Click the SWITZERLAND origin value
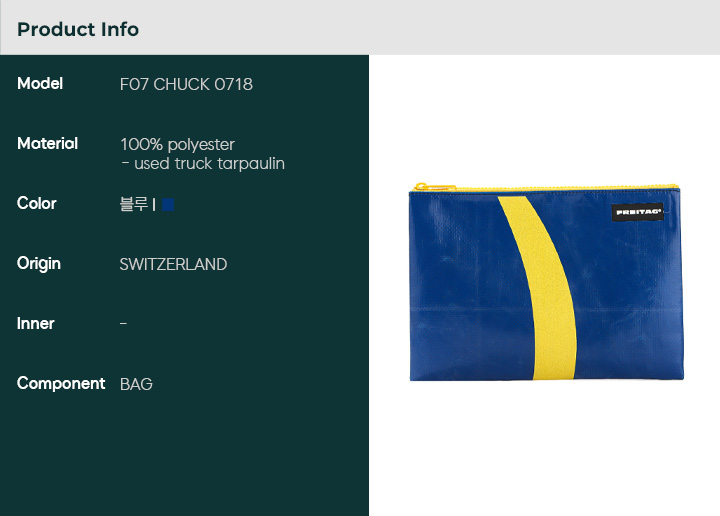 click(173, 264)
